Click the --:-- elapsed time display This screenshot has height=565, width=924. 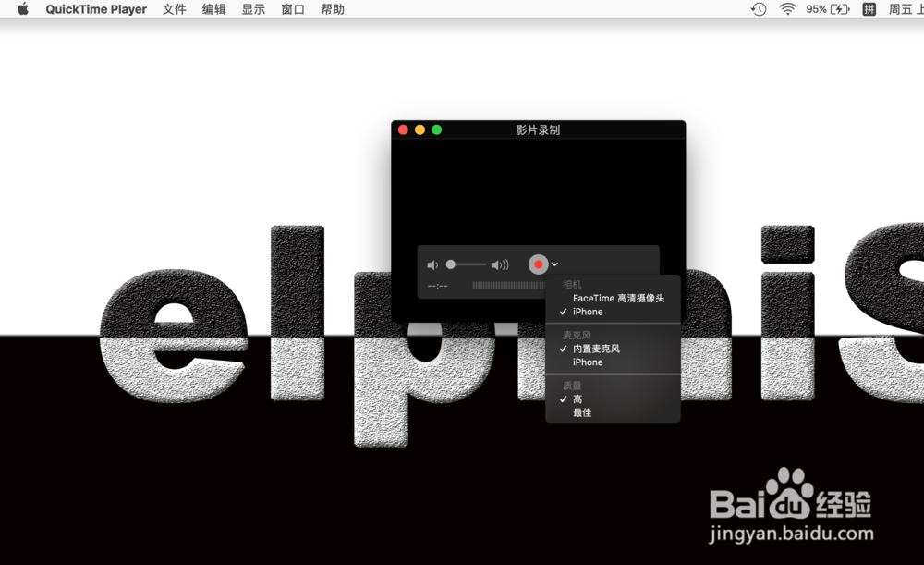tap(437, 286)
